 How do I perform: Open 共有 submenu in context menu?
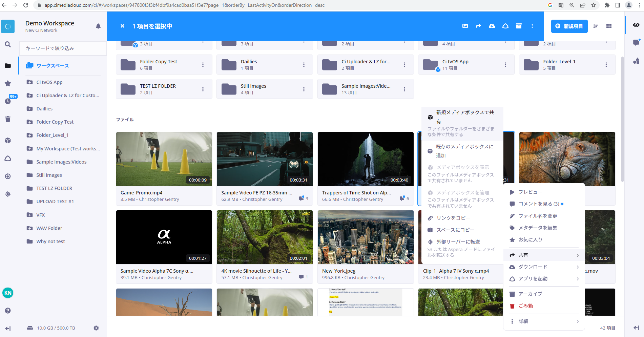pyautogui.click(x=544, y=255)
